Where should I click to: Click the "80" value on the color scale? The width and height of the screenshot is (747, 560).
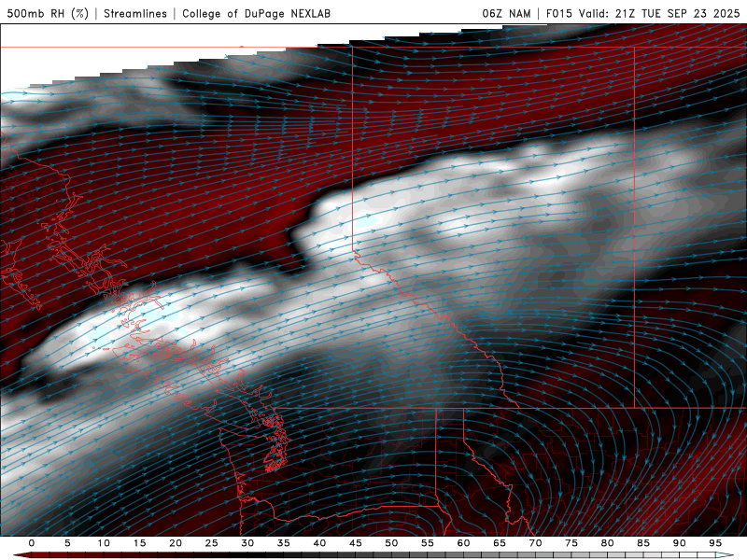[x=607, y=543]
